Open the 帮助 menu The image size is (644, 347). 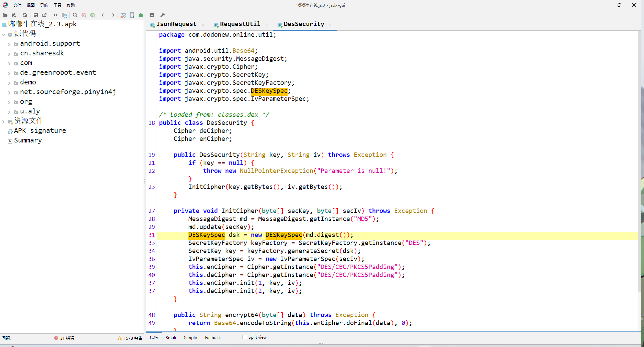(71, 5)
